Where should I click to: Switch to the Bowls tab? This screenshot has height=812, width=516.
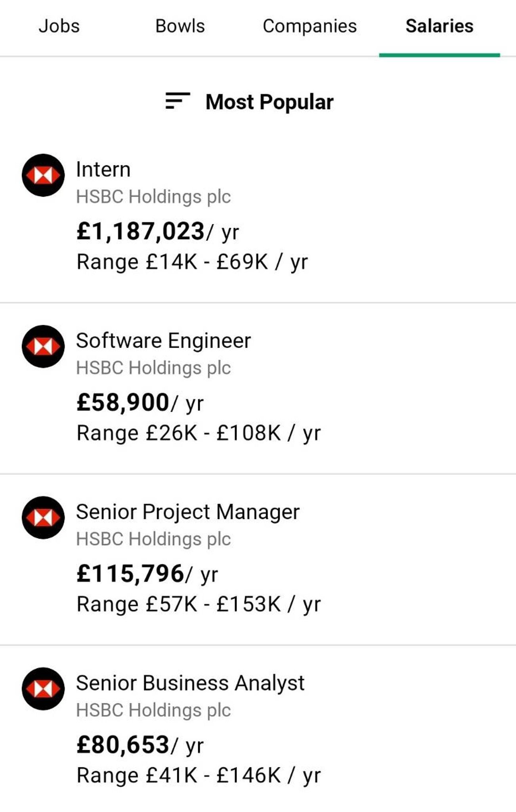tap(179, 26)
